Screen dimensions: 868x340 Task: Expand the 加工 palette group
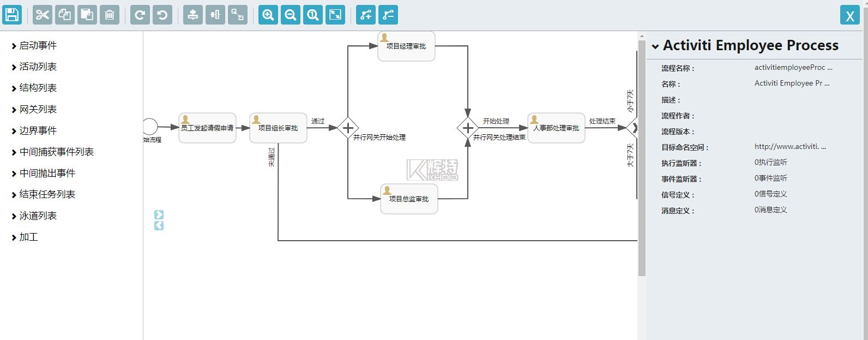pyautogui.click(x=25, y=237)
